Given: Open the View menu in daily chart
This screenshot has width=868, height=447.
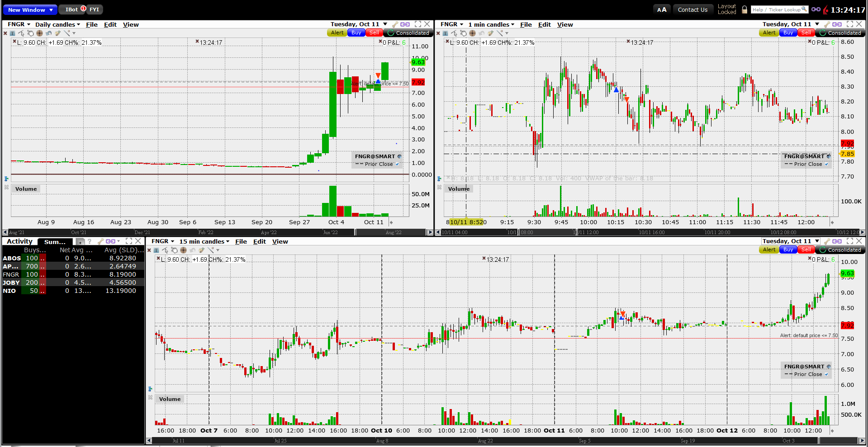Looking at the screenshot, I should click(131, 24).
